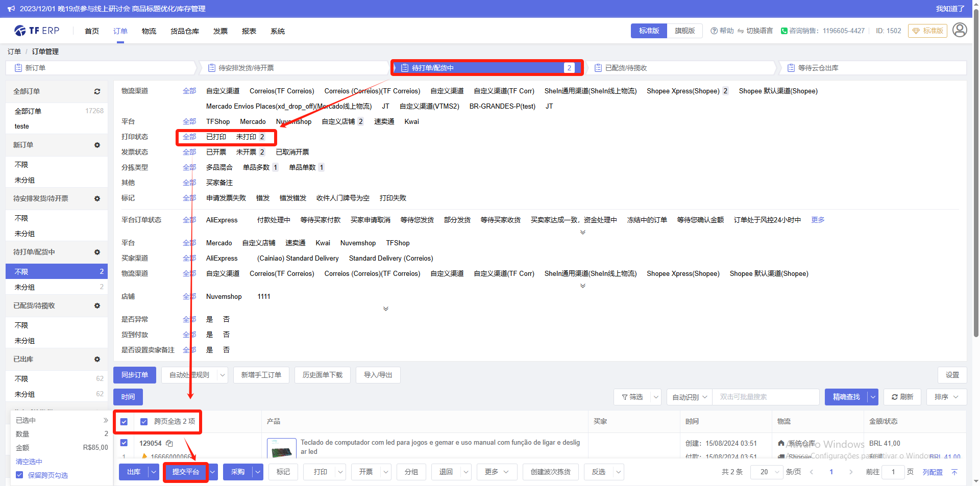Open the 打印 dropdown arrow
Image resolution: width=980 pixels, height=486 pixels.
click(x=340, y=472)
